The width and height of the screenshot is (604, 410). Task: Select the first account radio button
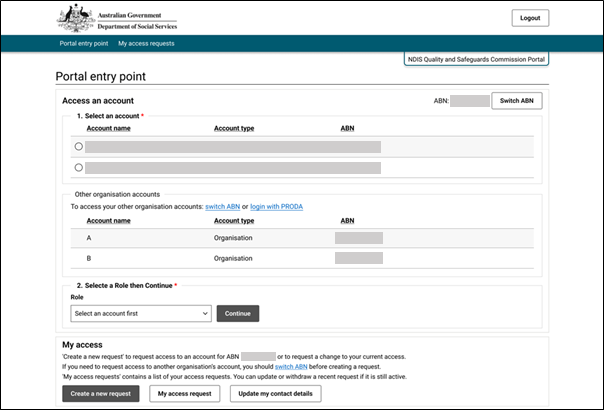79,146
